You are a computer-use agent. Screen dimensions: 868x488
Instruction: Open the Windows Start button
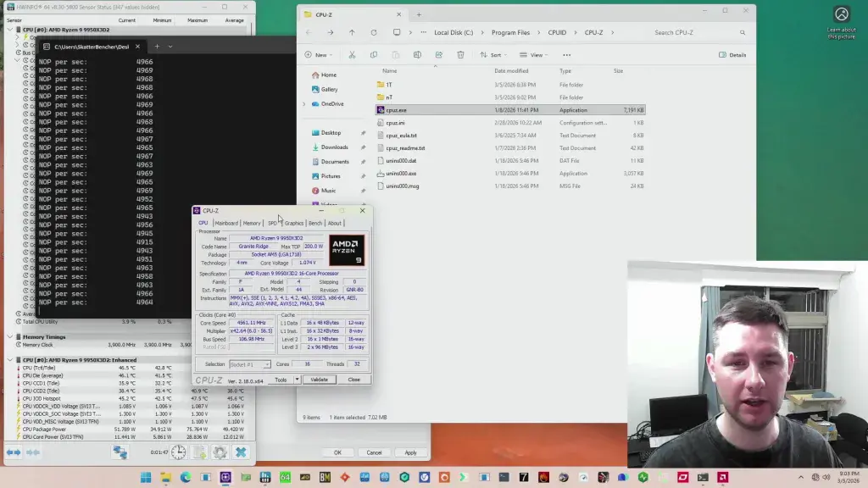(146, 480)
